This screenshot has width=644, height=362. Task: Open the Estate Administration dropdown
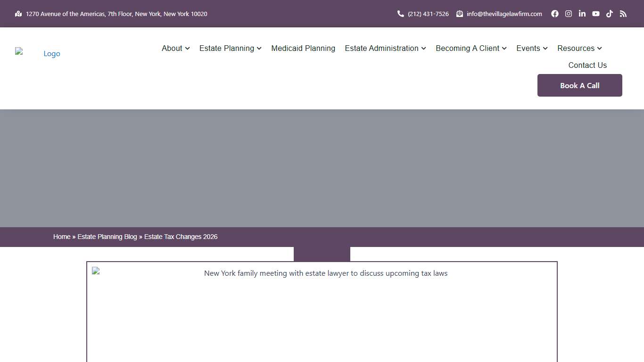pyautogui.click(x=385, y=48)
